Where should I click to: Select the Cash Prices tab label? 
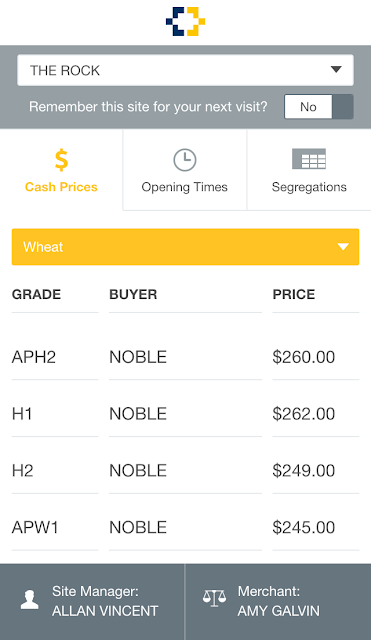point(61,187)
